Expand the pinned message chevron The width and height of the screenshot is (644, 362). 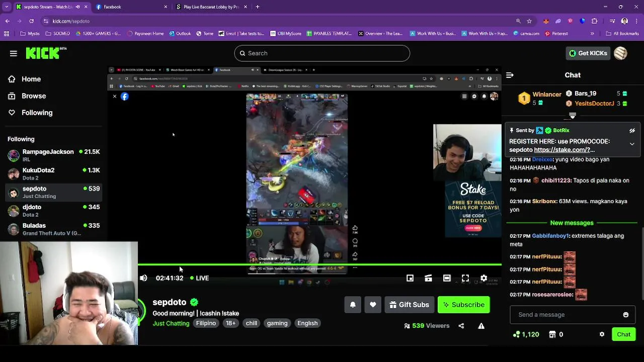(632, 144)
